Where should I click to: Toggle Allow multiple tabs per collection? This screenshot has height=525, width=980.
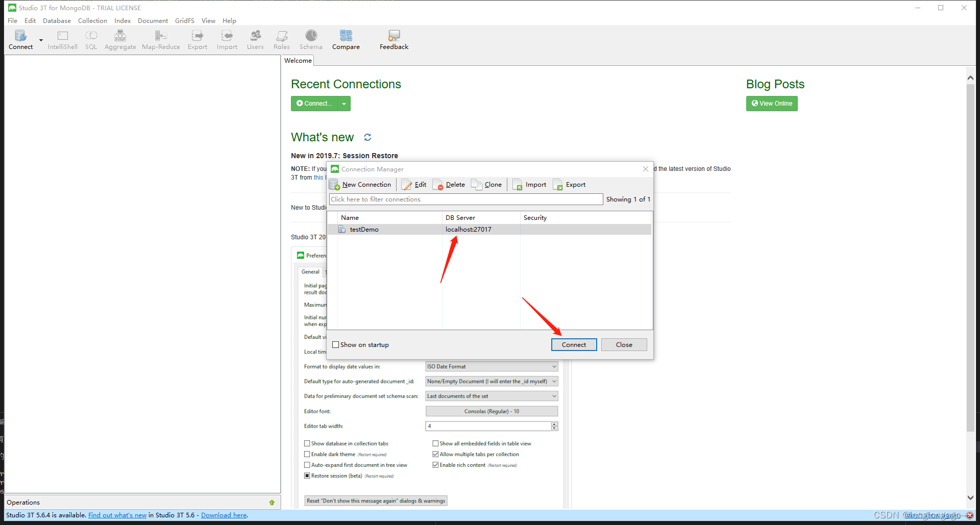pyautogui.click(x=435, y=455)
